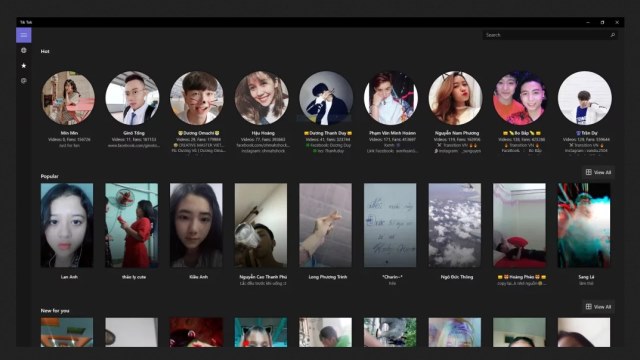Play Long Phương Trinh's video
This screenshot has height=360, width=640.
point(325,225)
